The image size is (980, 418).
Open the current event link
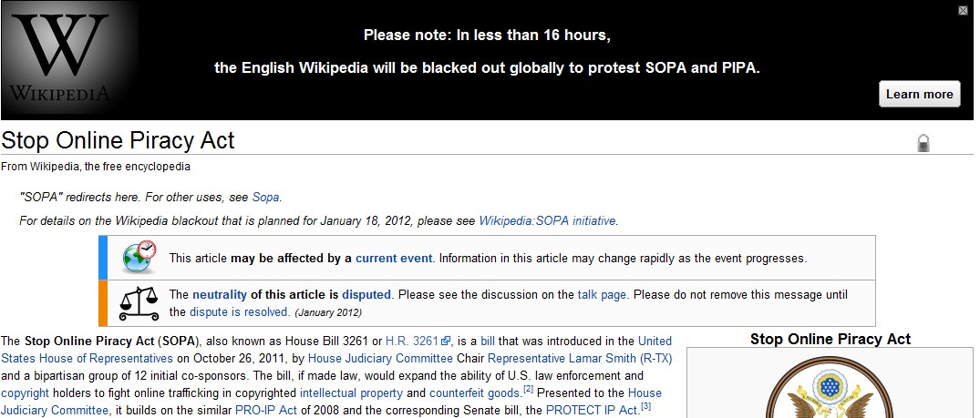[x=394, y=258]
